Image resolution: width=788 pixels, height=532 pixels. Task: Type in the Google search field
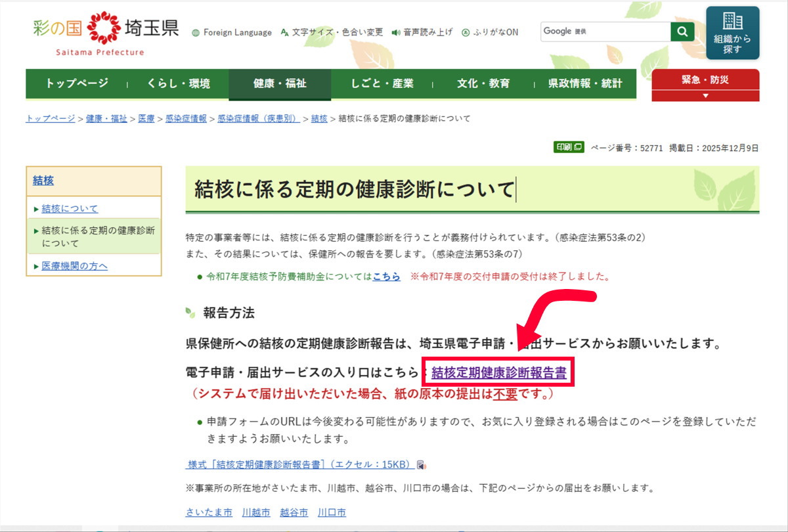pos(604,32)
